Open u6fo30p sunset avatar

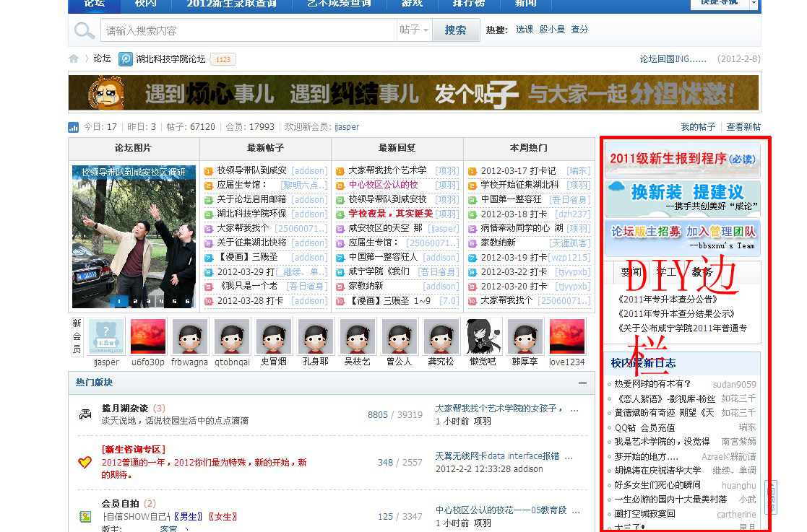point(148,336)
